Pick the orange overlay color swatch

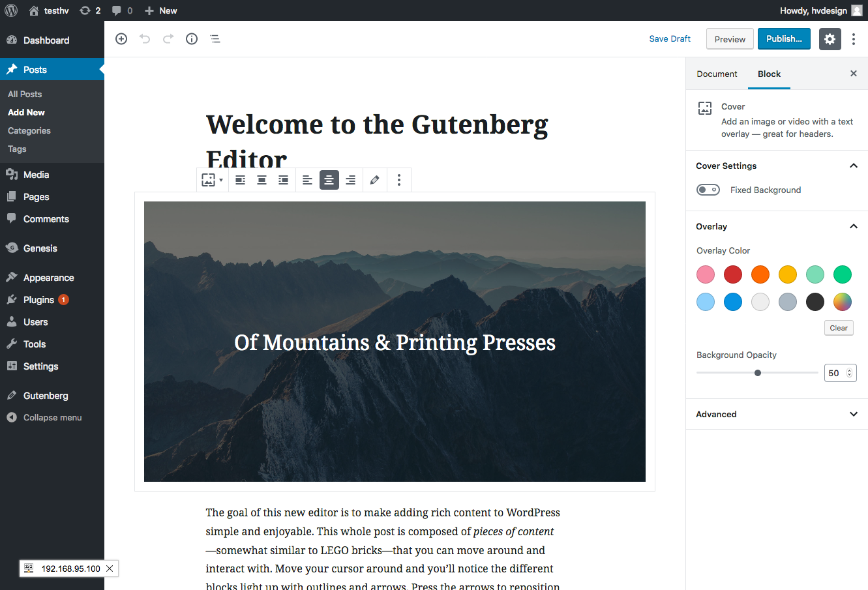[x=760, y=274]
